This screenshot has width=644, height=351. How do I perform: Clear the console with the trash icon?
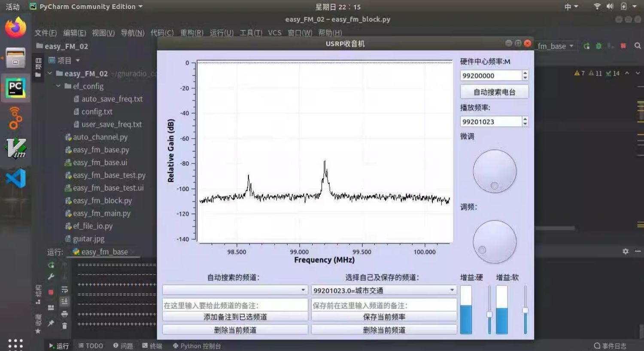coord(64,326)
